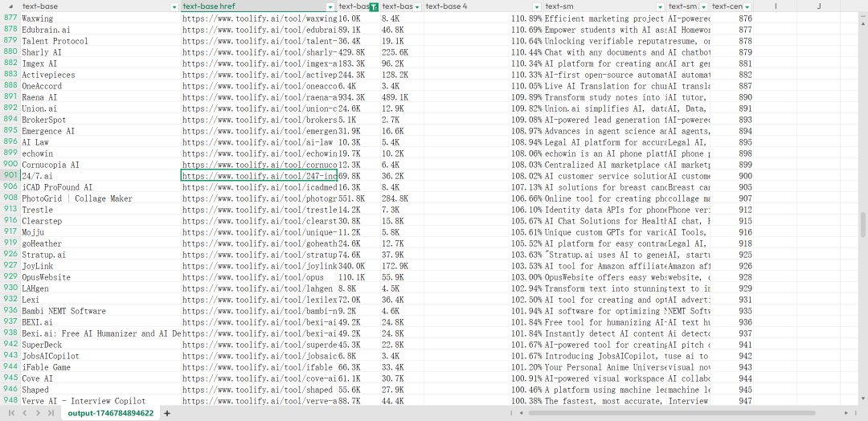Image resolution: width=868 pixels, height=421 pixels.
Task: Select the Trestle cell
Action: pos(100,210)
